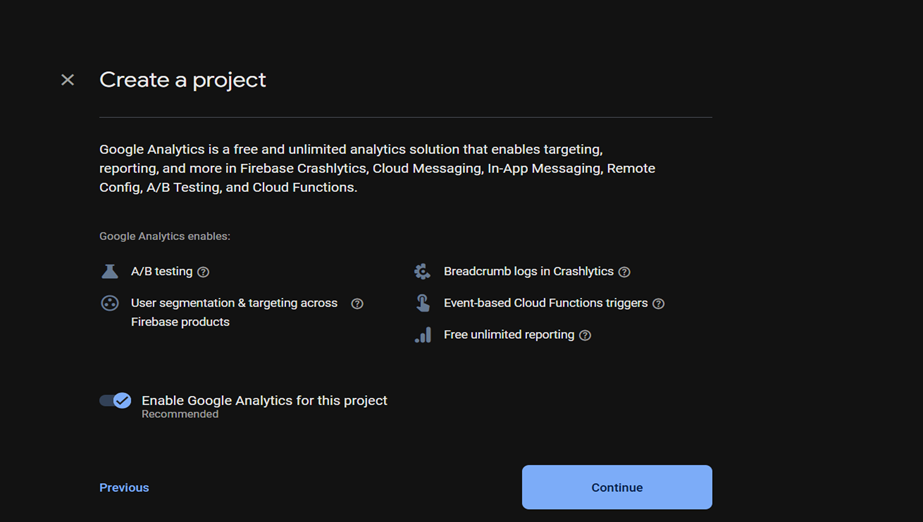
Task: Open help tooltip for A/B testing
Action: click(x=203, y=272)
